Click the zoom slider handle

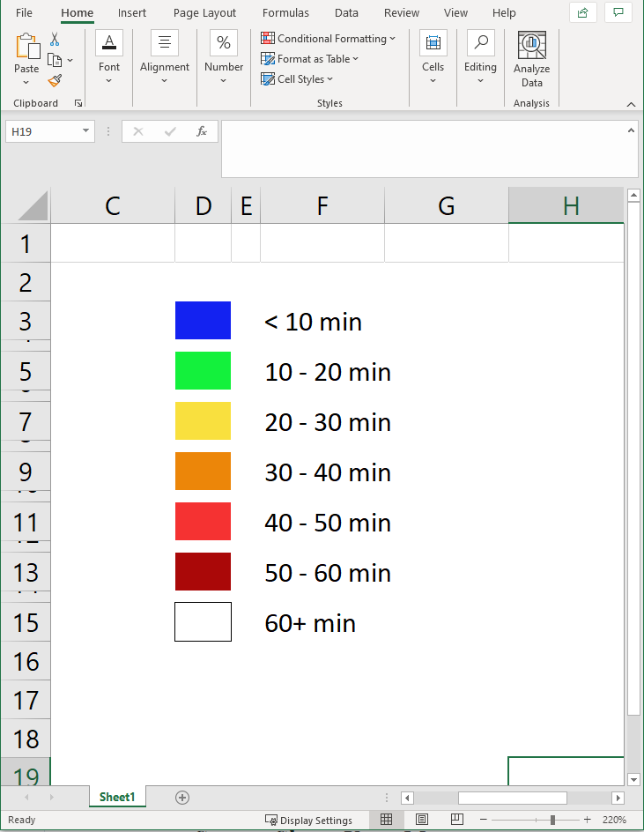click(552, 820)
